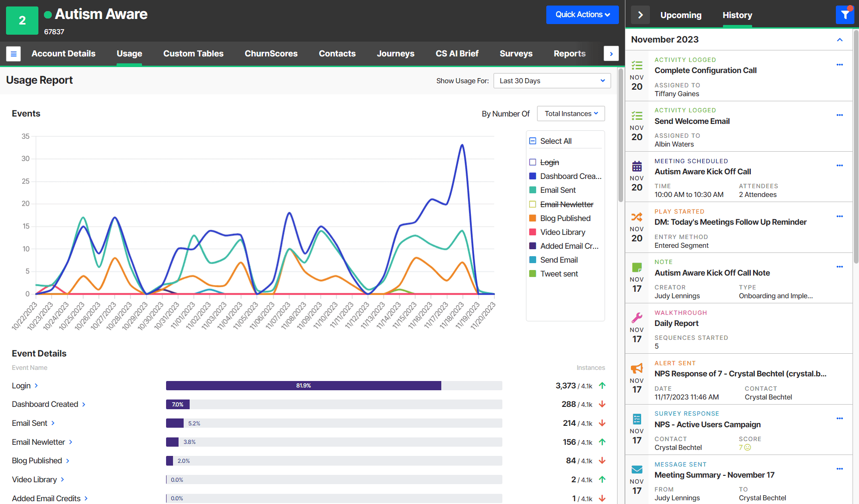Click the envelope icon for Meeting Summary message
The image size is (859, 504).
[637, 469]
